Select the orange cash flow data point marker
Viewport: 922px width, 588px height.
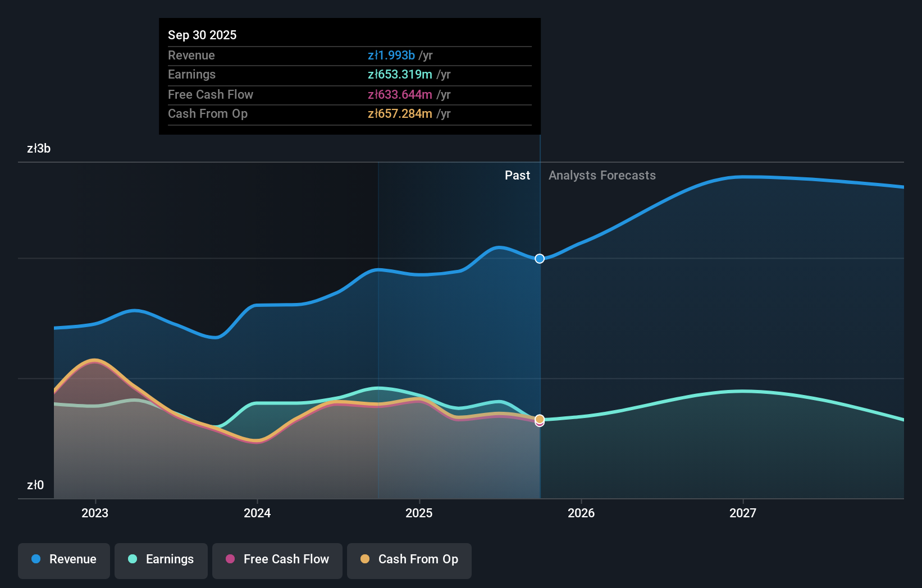[540, 419]
